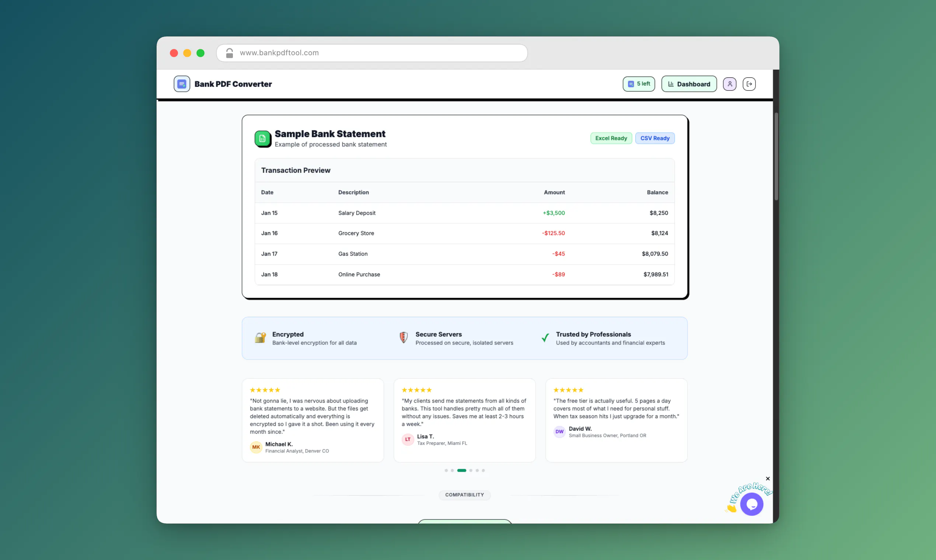Screen dimensions: 936x560
Task: Click the $8,124 balance
Action: (659, 233)
